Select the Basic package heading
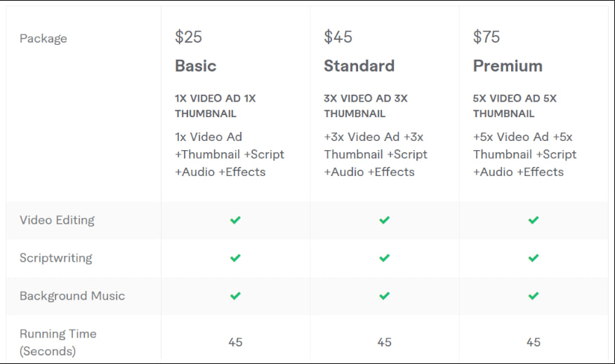 pyautogui.click(x=196, y=66)
